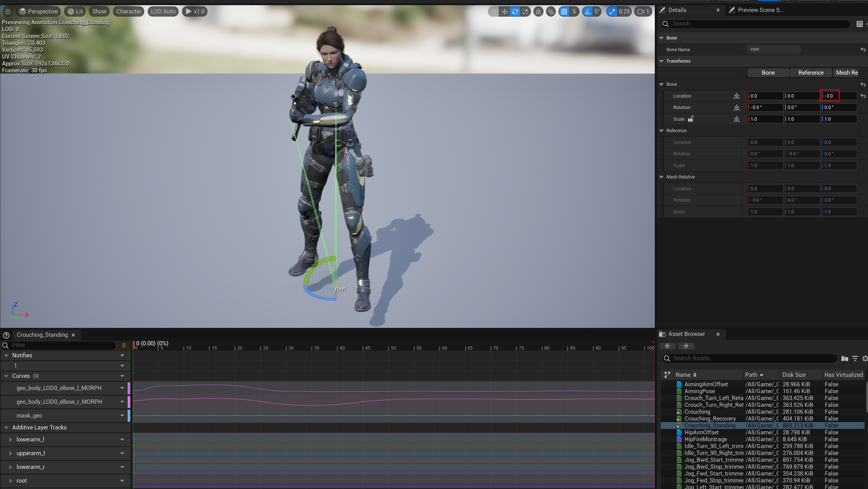
Task: Click the timeline help question-mark icon
Action: (x=6, y=335)
